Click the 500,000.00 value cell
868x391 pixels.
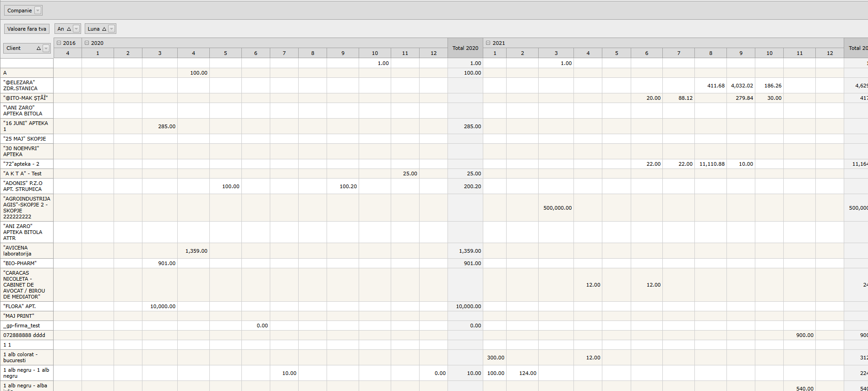(557, 208)
